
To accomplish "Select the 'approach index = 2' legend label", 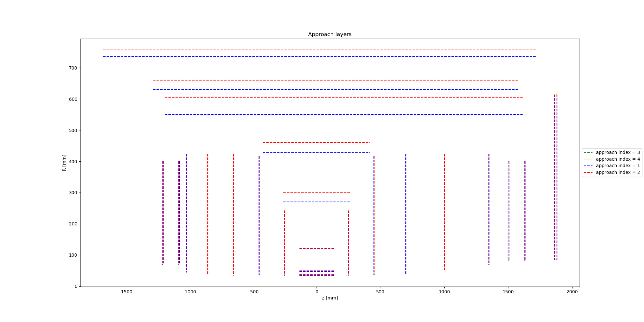I will [x=618, y=173].
